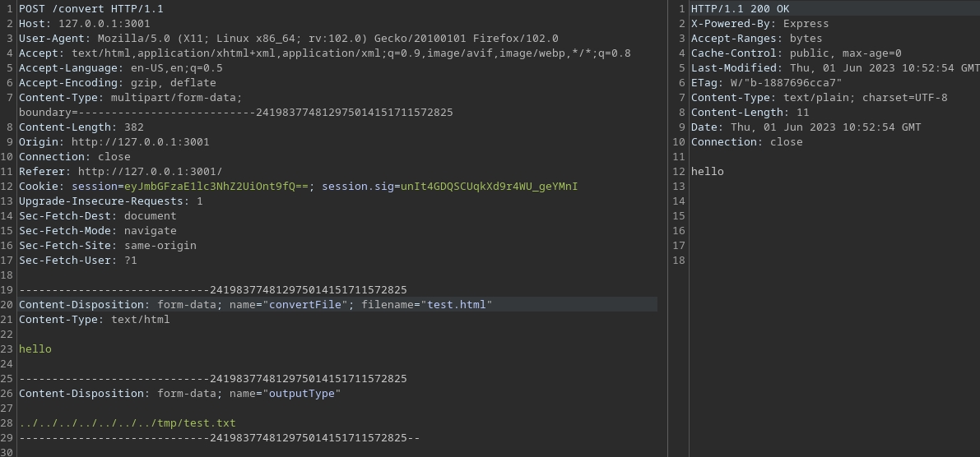The image size is (980, 457).
Task: Click the Accept-Encoding gzip, deflate header
Action: point(117,83)
